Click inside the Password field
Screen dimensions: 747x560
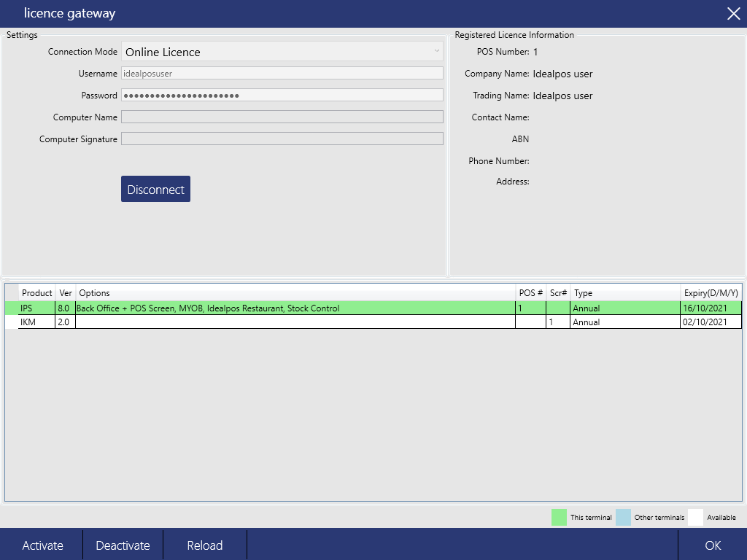[x=282, y=95]
